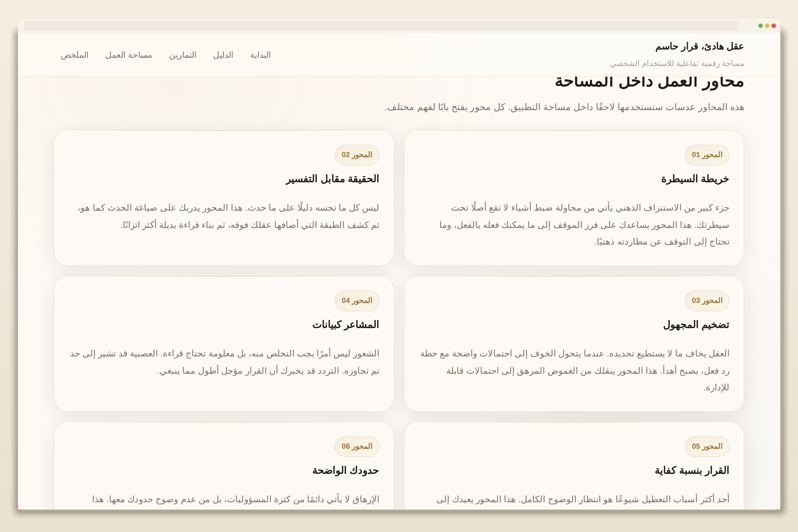Open the خريطة السيطرة card title
This screenshot has width=798, height=532.
[x=695, y=179]
